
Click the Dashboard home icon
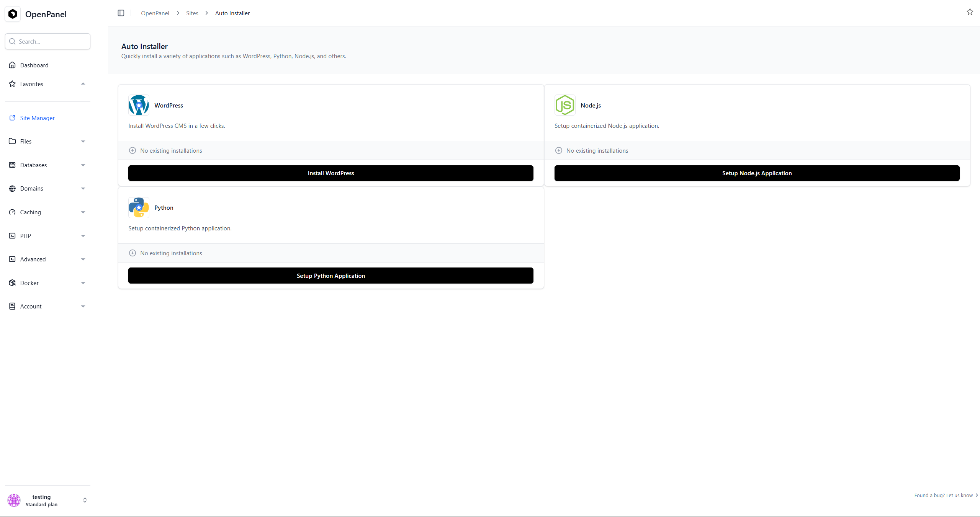12,65
